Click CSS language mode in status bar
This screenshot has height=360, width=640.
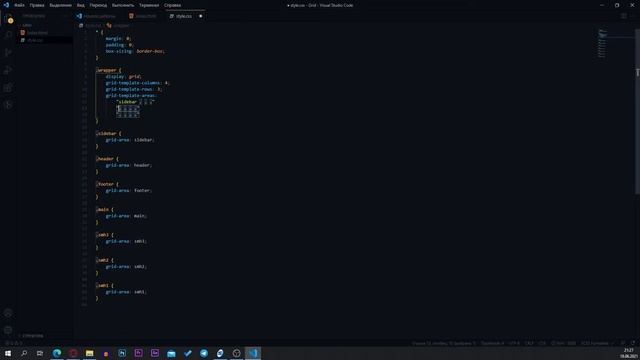pos(542,343)
